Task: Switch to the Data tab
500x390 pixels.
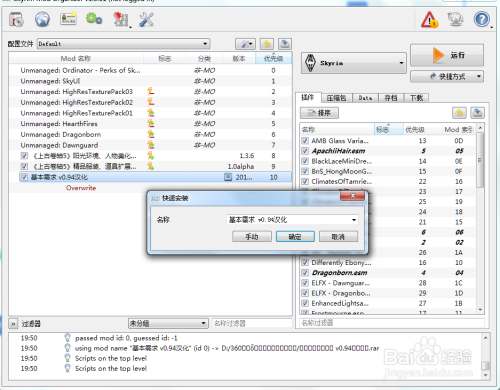Action: pyautogui.click(x=365, y=98)
